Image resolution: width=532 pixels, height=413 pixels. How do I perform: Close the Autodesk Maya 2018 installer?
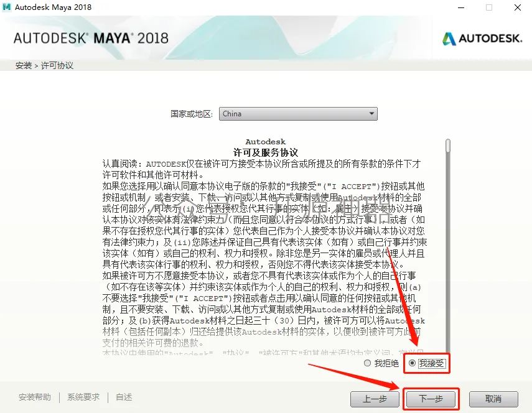tap(518, 7)
